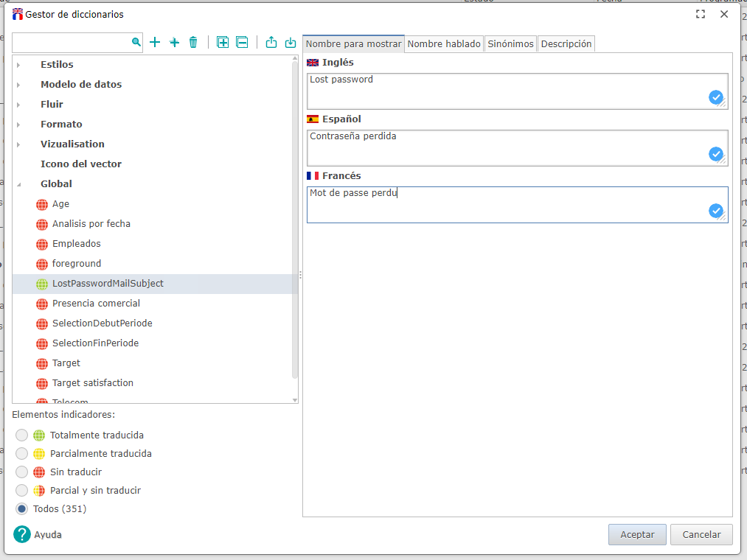Select the Sin traducir filter option
The image size is (747, 560).
click(x=22, y=472)
